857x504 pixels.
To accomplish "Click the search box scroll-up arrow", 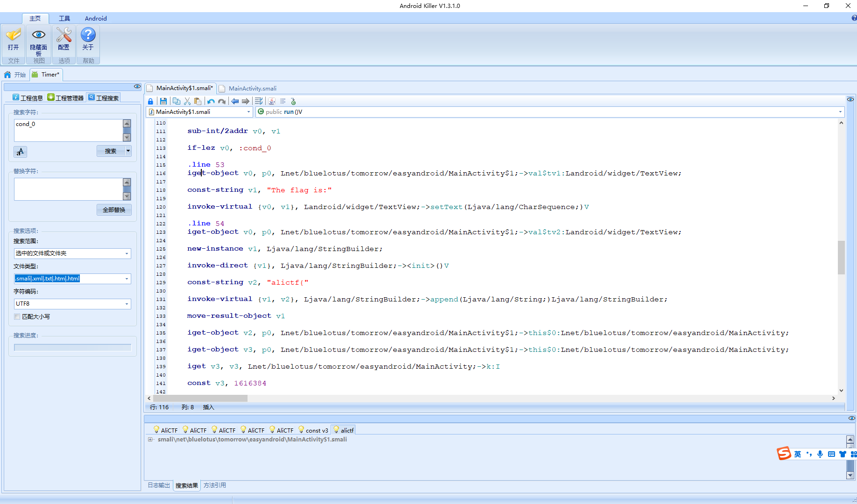I will coord(127,123).
